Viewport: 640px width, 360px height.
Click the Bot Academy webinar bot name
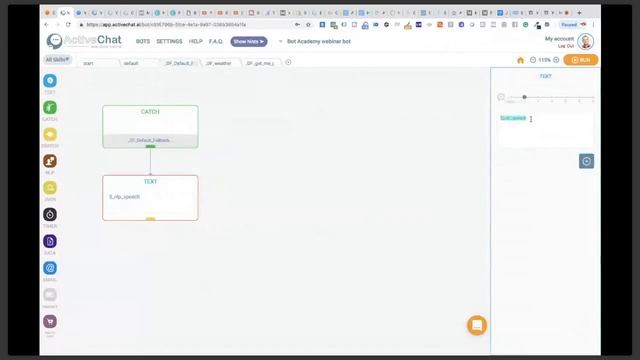(319, 41)
